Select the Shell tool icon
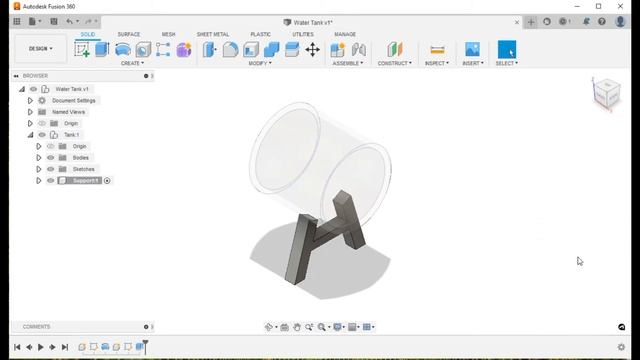Screen dimensions: 640x360 (x=251, y=49)
